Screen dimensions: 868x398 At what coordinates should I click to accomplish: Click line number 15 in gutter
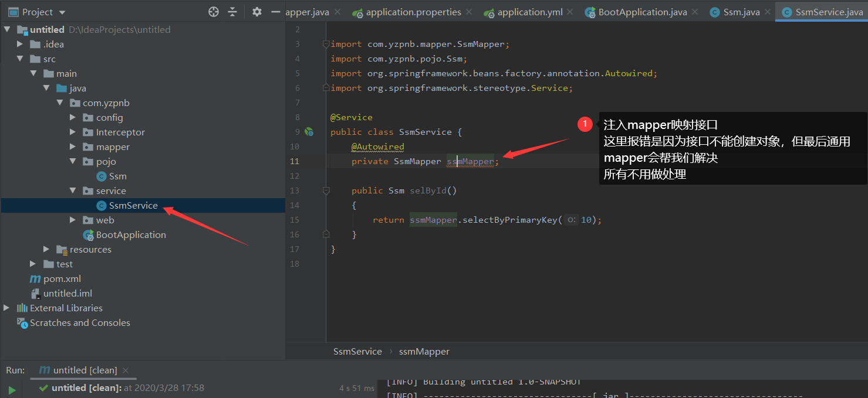pos(295,220)
